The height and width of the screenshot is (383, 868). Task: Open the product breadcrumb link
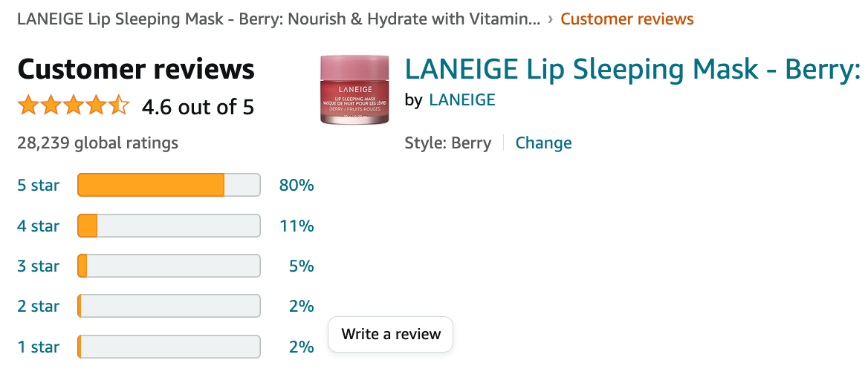(279, 19)
